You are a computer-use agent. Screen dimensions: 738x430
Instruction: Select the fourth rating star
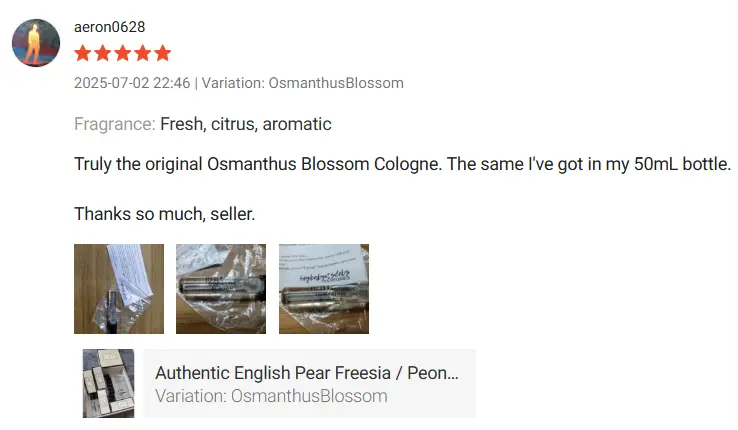click(143, 53)
